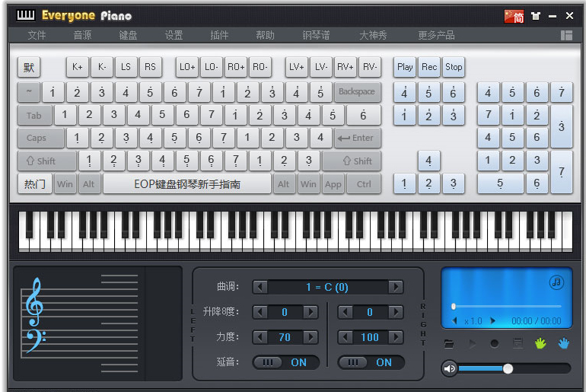Click the Everyone Piano keyboard logo
The height and width of the screenshot is (392, 586).
tap(25, 15)
